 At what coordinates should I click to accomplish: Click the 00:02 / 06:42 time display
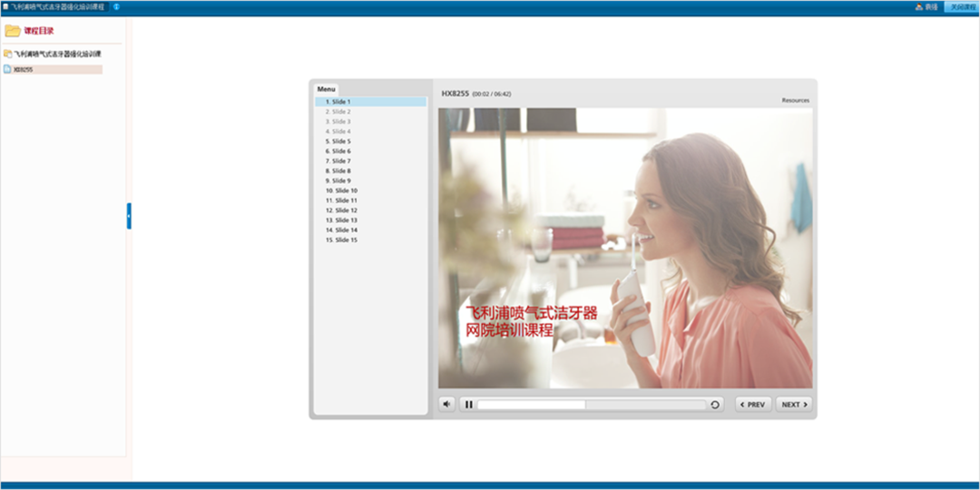(492, 93)
